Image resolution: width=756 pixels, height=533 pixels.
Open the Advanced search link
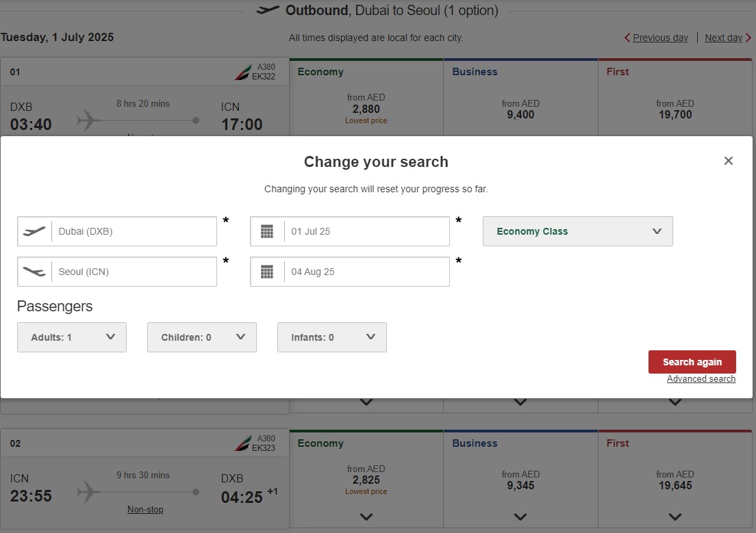pos(701,379)
